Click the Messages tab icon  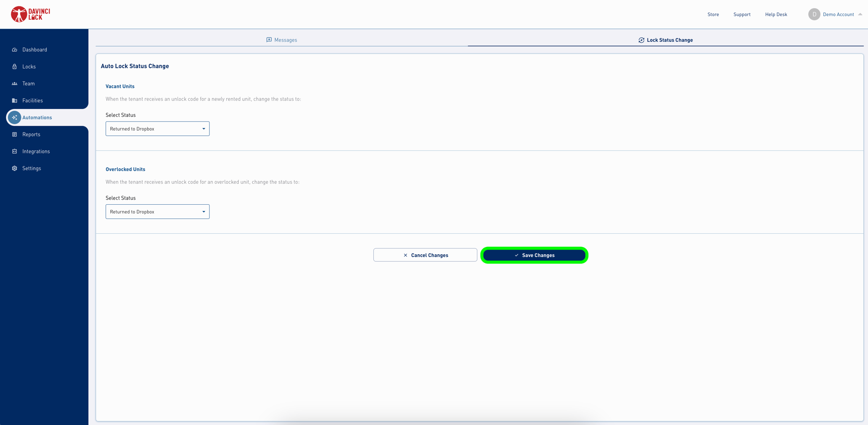(269, 40)
